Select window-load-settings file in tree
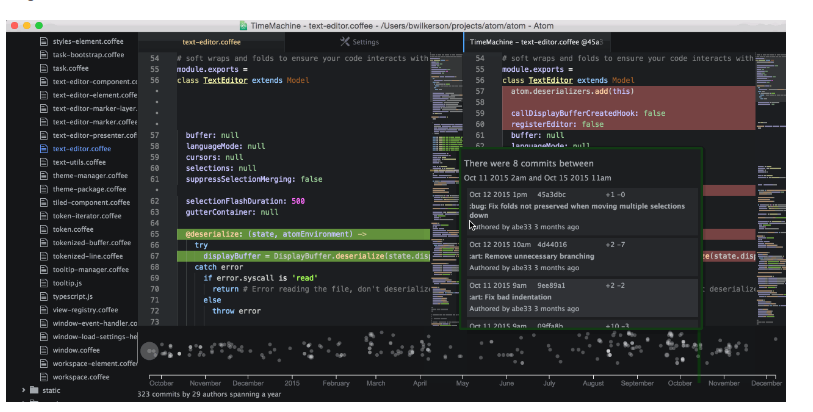Image resolution: width=813 pixels, height=412 pixels. pos(94,337)
